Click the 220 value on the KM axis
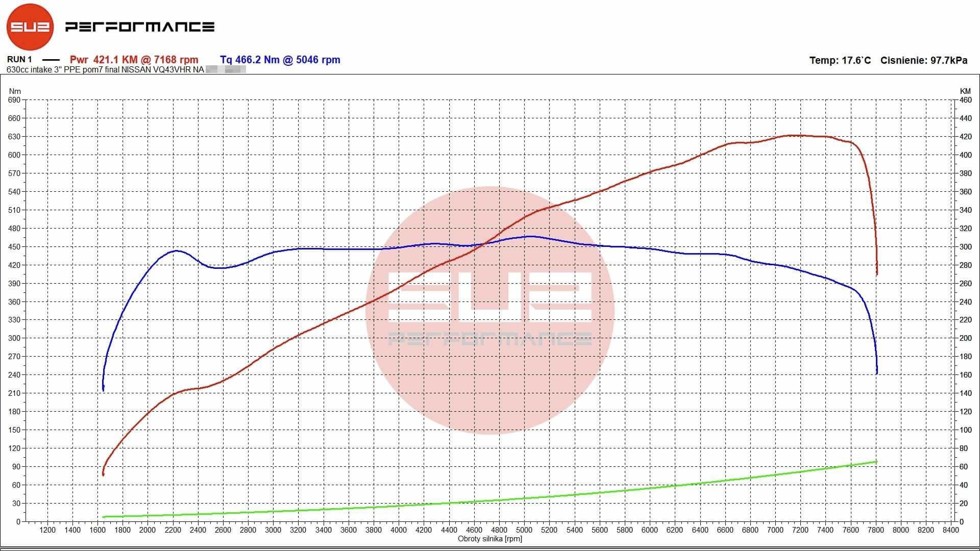This screenshot has height=551, width=980. (x=966, y=320)
